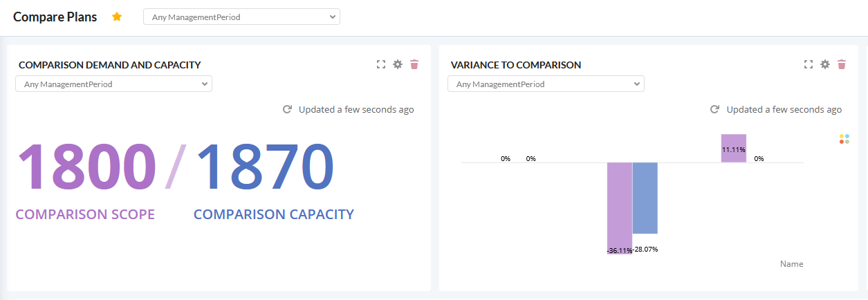The image size is (868, 300).
Task: Open the top page-level ManagementPeriod dropdown
Action: pyautogui.click(x=241, y=17)
